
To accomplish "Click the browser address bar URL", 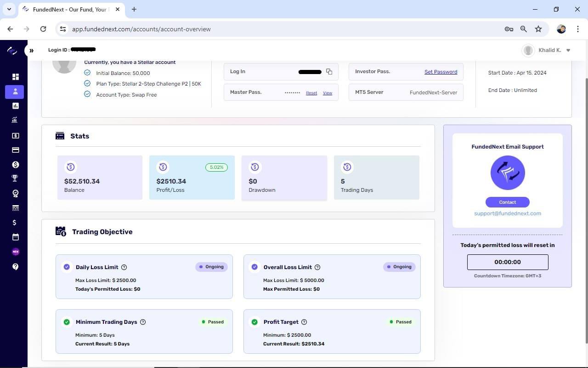I will click(x=141, y=29).
